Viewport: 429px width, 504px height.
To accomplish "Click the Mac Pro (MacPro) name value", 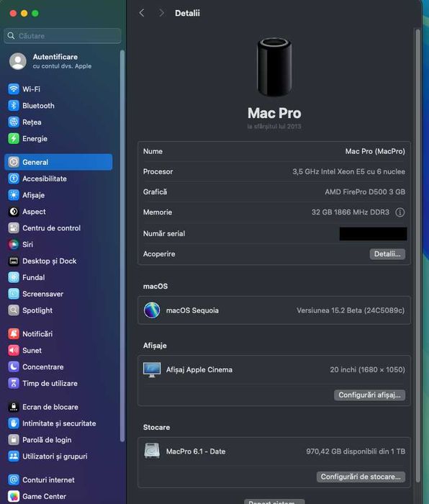I will coord(375,151).
